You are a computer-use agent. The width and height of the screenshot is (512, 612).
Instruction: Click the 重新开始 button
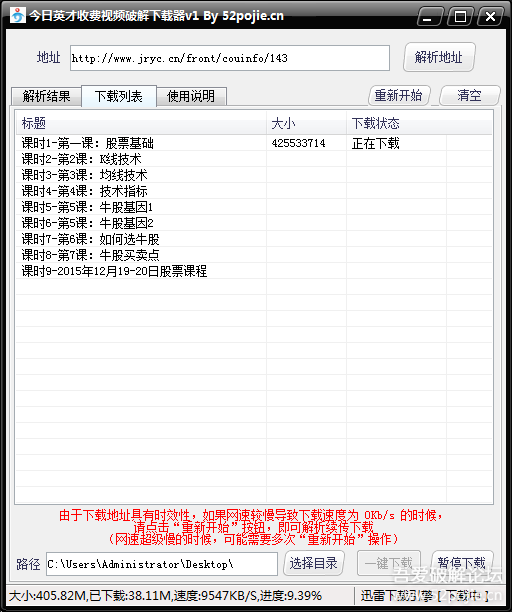pyautogui.click(x=399, y=96)
